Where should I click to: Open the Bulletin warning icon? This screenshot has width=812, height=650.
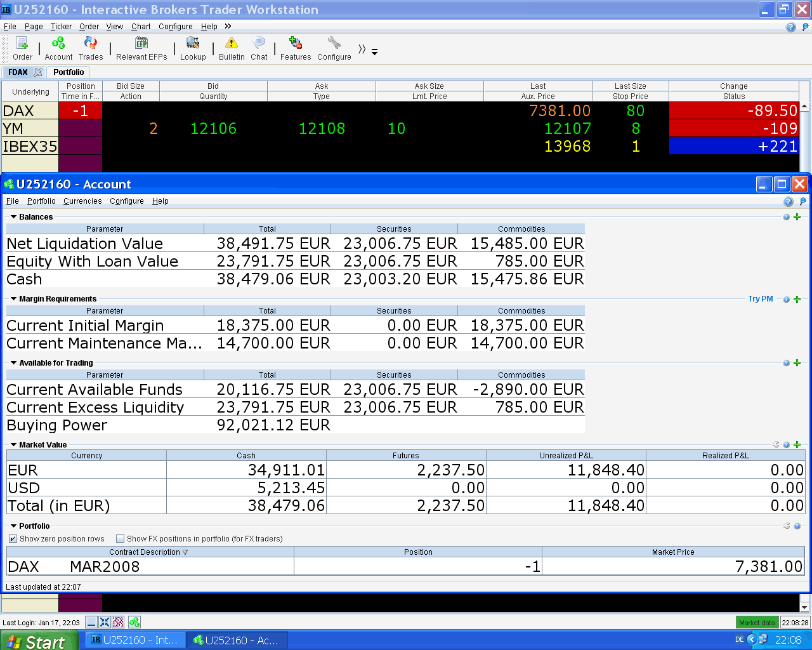(x=232, y=44)
